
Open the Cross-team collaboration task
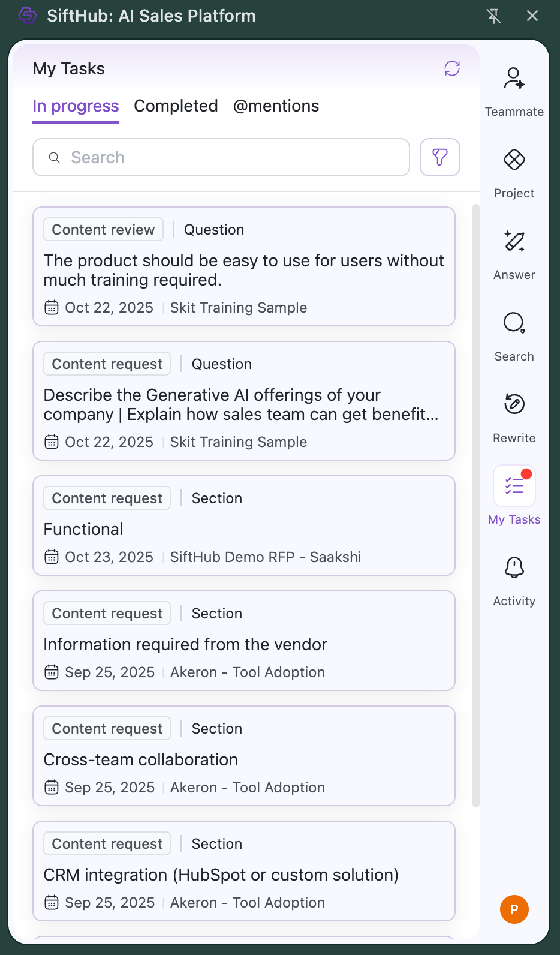tap(243, 756)
